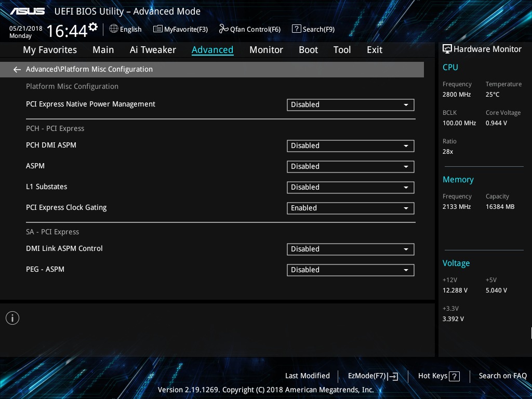
Task: Click the settings gear beside the clock
Action: click(93, 27)
